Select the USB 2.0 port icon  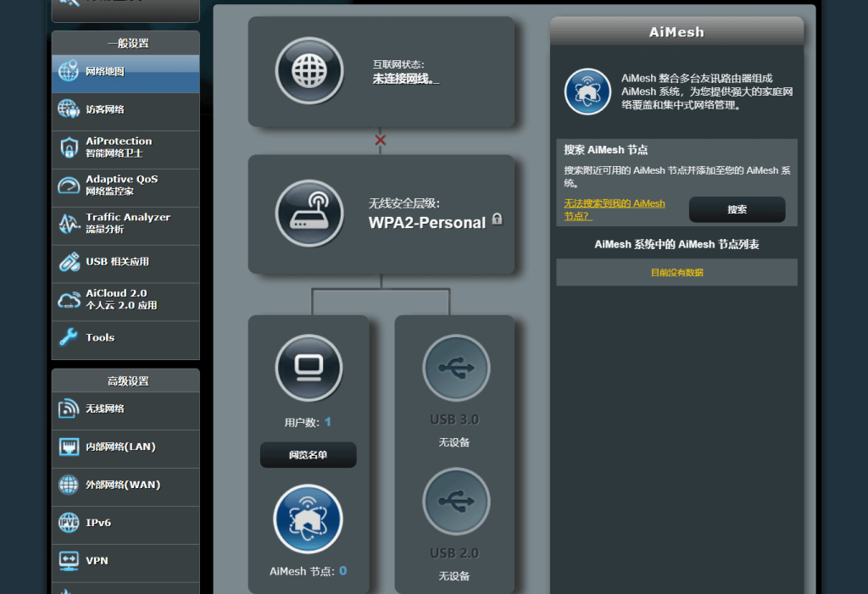[456, 502]
